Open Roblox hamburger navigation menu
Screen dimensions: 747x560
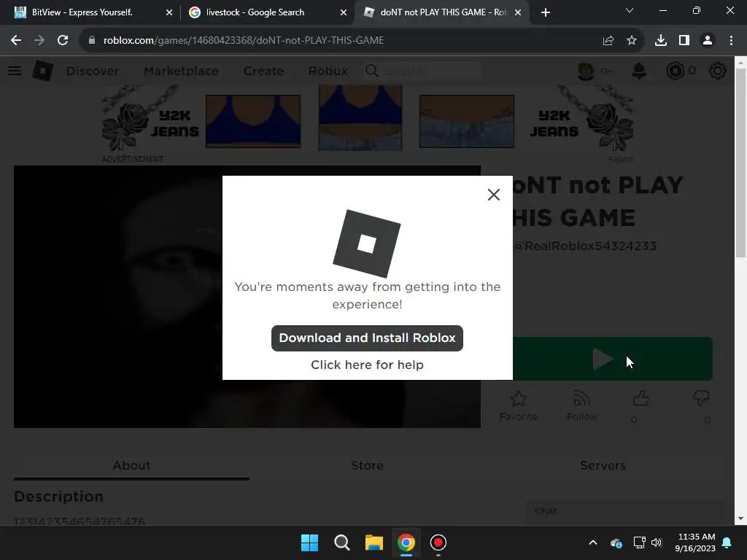(x=15, y=71)
